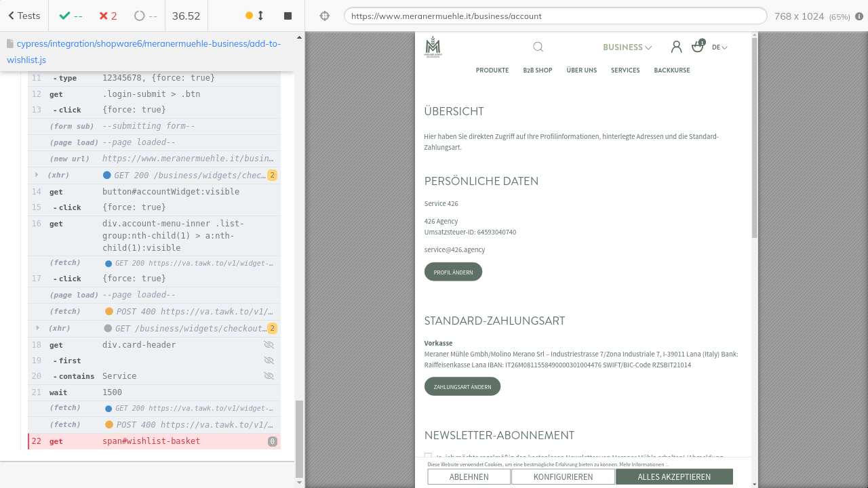Open the user account icon

(x=676, y=47)
